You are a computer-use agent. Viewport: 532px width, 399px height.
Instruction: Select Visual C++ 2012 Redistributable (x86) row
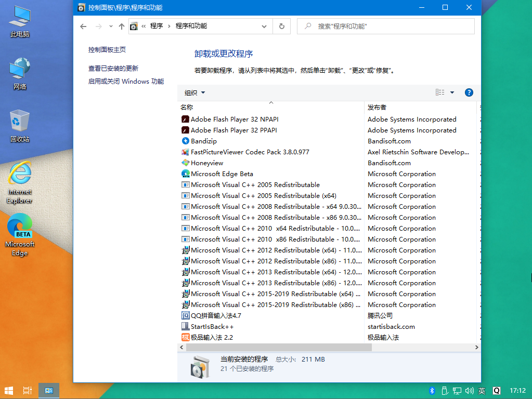click(329, 261)
